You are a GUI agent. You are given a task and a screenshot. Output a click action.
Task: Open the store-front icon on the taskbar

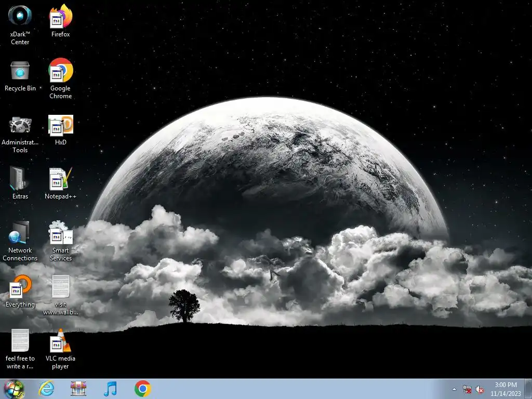click(78, 389)
